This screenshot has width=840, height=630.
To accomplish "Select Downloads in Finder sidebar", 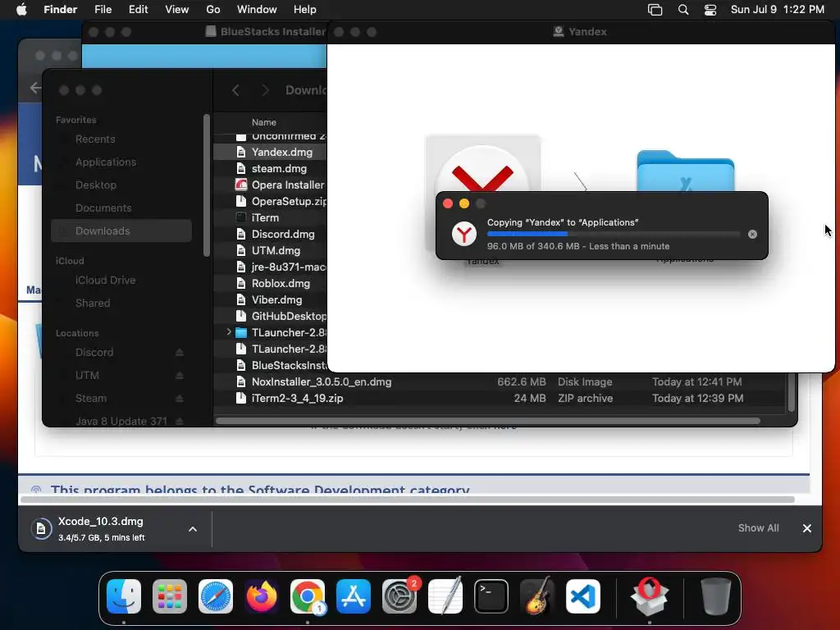I will pos(121,231).
